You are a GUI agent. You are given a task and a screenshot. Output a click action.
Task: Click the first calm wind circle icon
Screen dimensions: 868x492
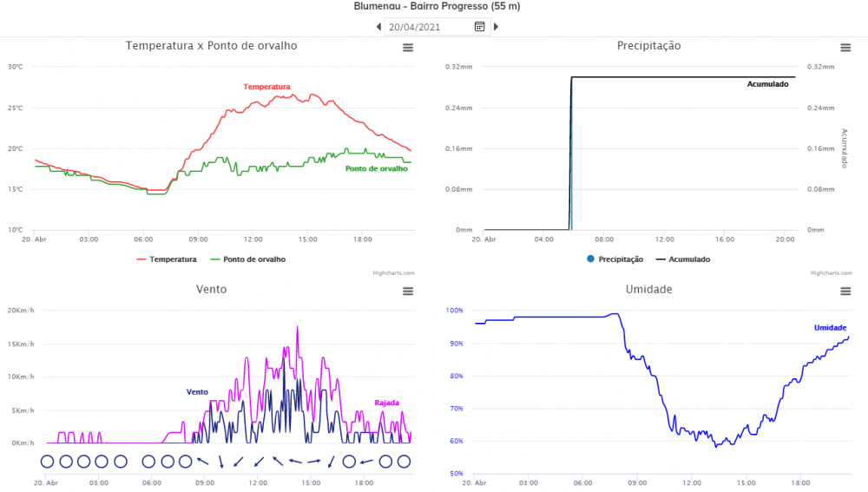(47, 462)
